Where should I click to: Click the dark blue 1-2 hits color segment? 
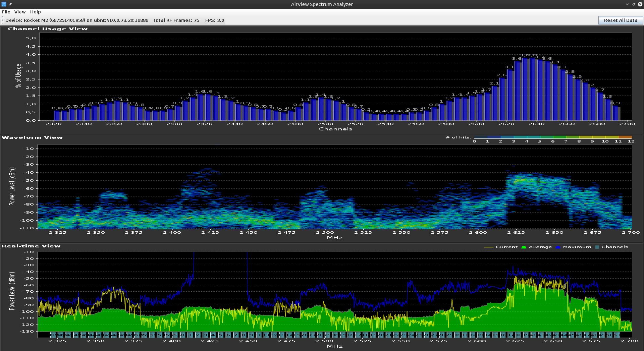(494, 137)
